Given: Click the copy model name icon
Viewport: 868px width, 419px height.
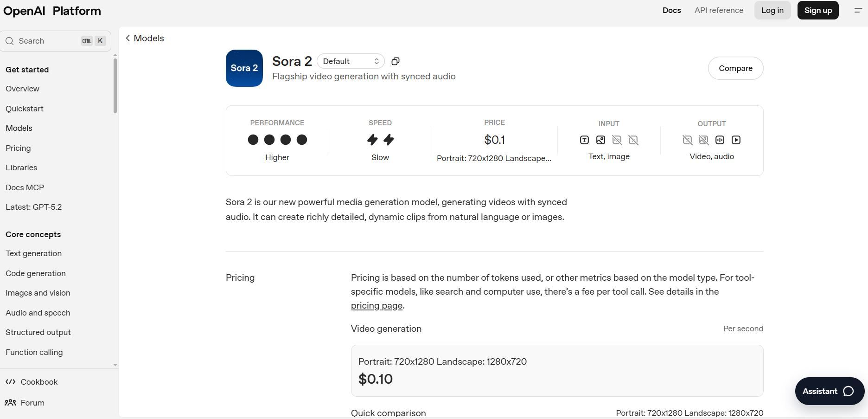Looking at the screenshot, I should click(396, 61).
